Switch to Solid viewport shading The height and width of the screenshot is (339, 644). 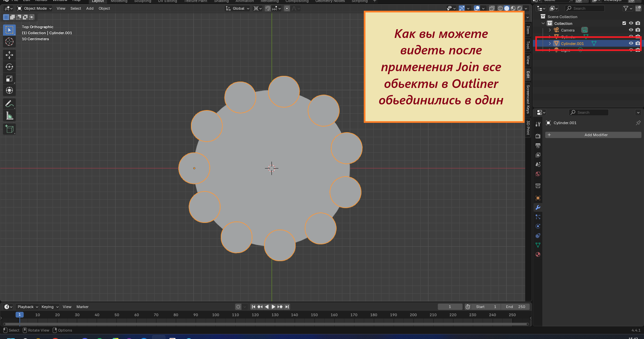507,8
